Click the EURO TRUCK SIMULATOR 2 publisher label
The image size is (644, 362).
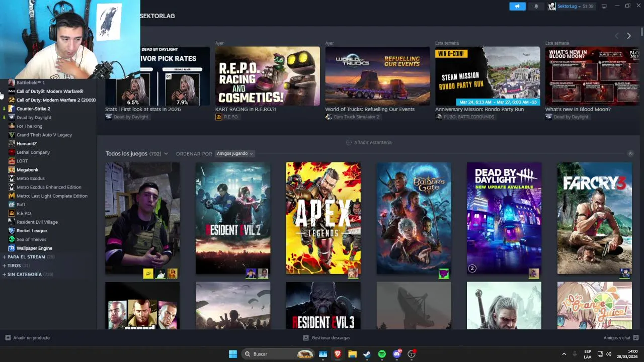pos(356,117)
